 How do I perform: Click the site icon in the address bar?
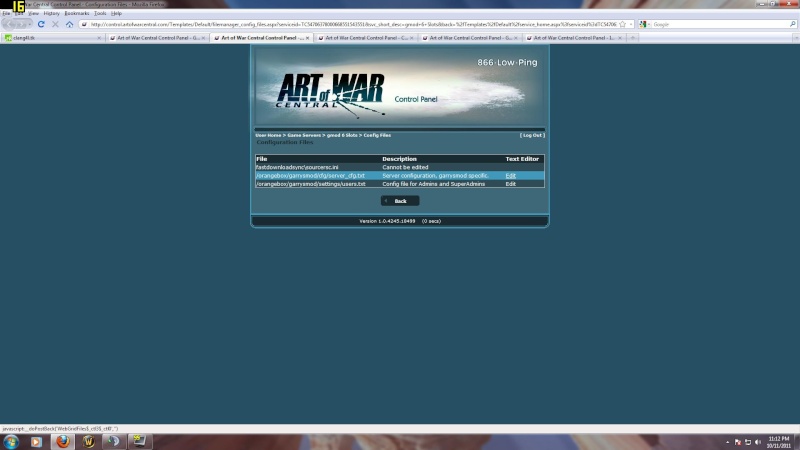84,24
